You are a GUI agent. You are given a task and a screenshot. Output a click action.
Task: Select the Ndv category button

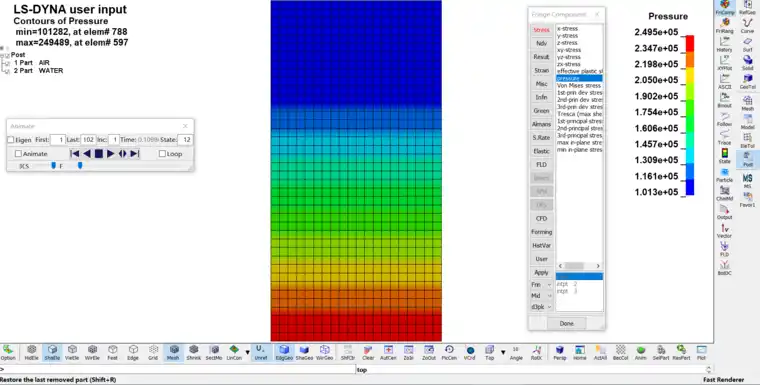coord(541,44)
